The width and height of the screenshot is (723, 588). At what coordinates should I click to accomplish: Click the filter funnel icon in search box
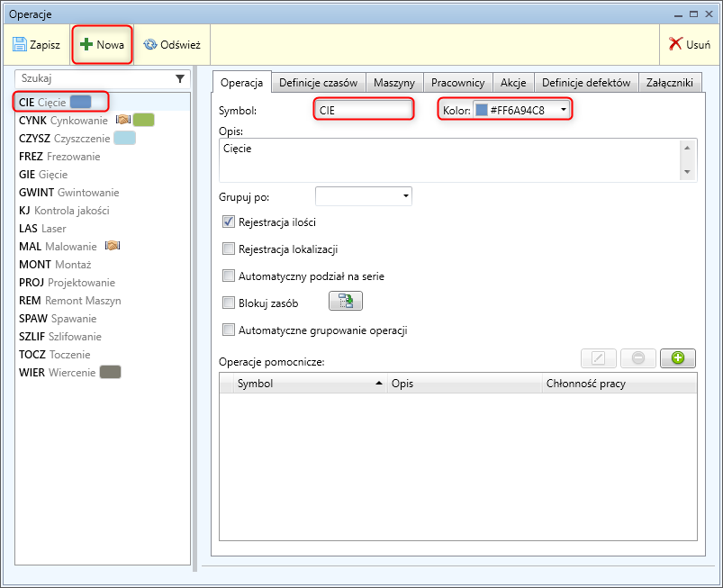tap(180, 78)
